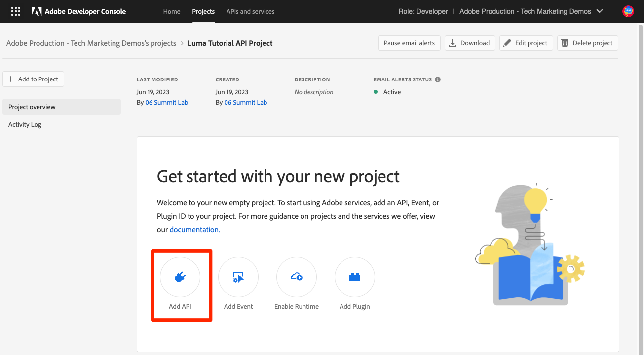Image resolution: width=644 pixels, height=355 pixels.
Task: Click the Pause email alerts button
Action: pos(409,43)
